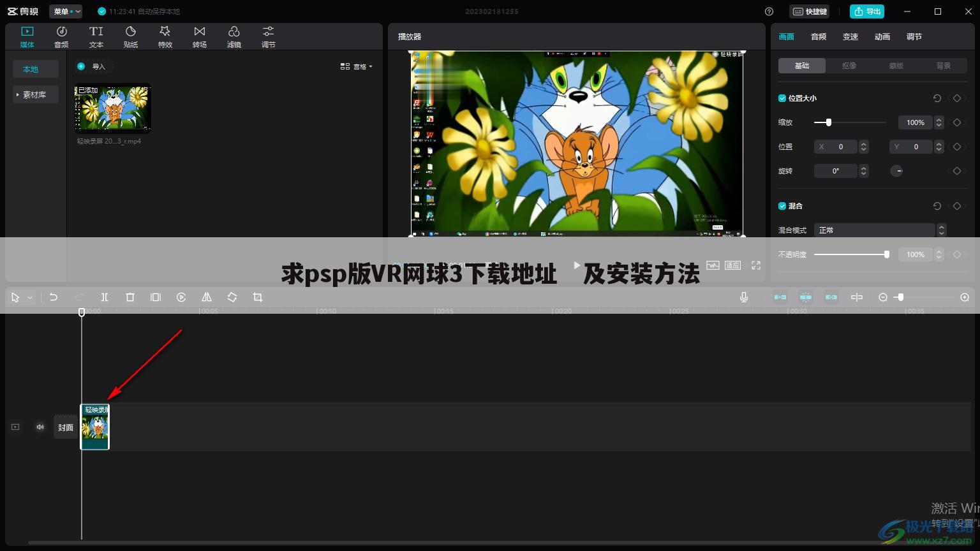Add a keyframe for 旋转 rotation
980x551 pixels.
coord(957,171)
